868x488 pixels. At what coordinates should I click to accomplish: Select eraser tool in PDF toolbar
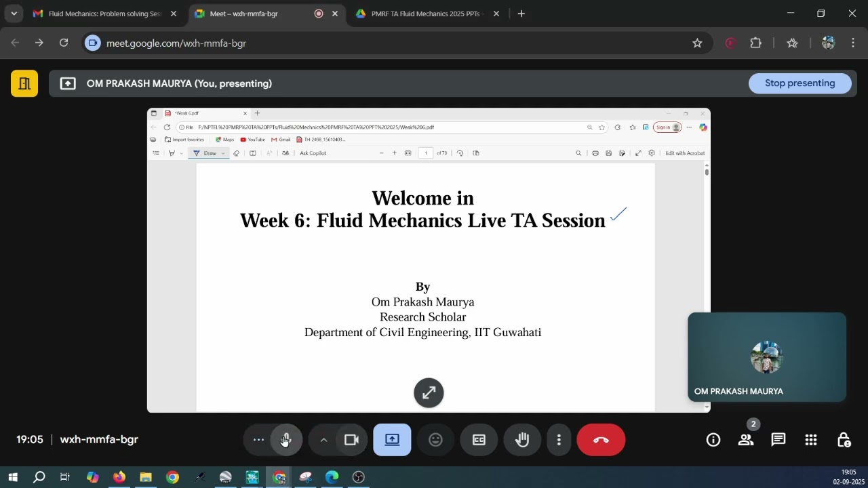[x=237, y=153]
